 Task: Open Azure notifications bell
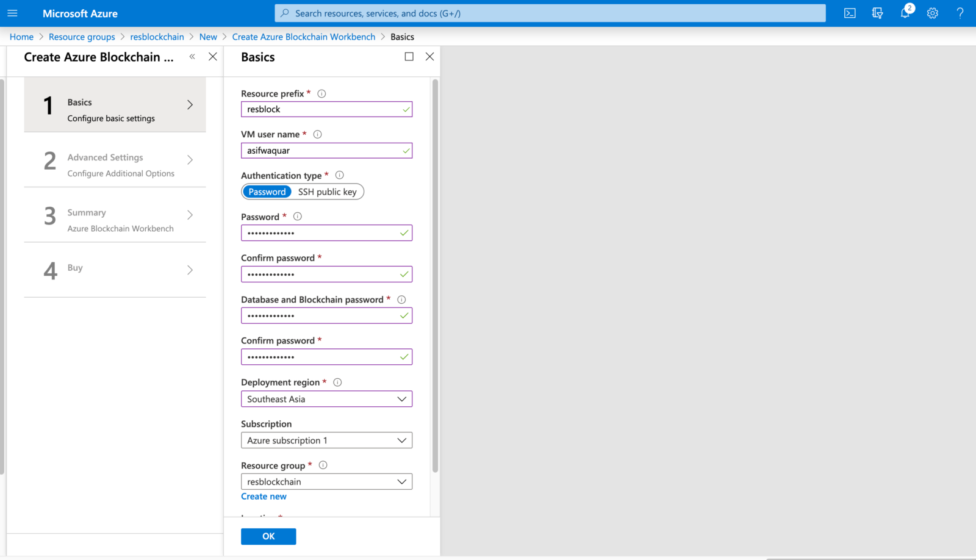905,13
